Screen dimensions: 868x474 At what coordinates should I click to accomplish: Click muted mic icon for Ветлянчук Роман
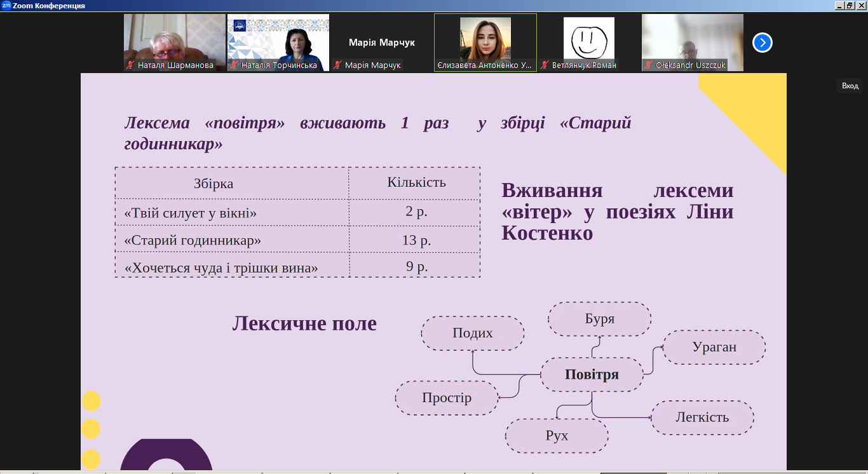(x=545, y=65)
